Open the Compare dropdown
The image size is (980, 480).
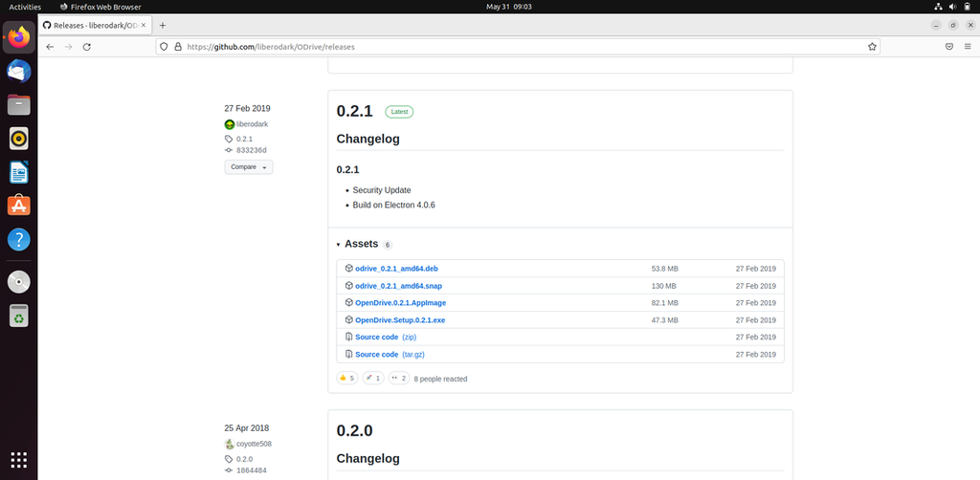tap(249, 167)
